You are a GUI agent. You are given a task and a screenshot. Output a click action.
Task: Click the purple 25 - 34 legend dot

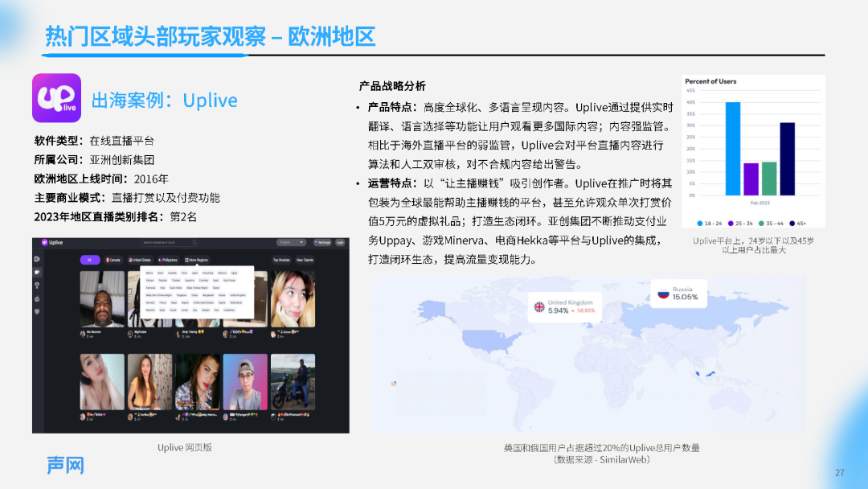click(731, 223)
